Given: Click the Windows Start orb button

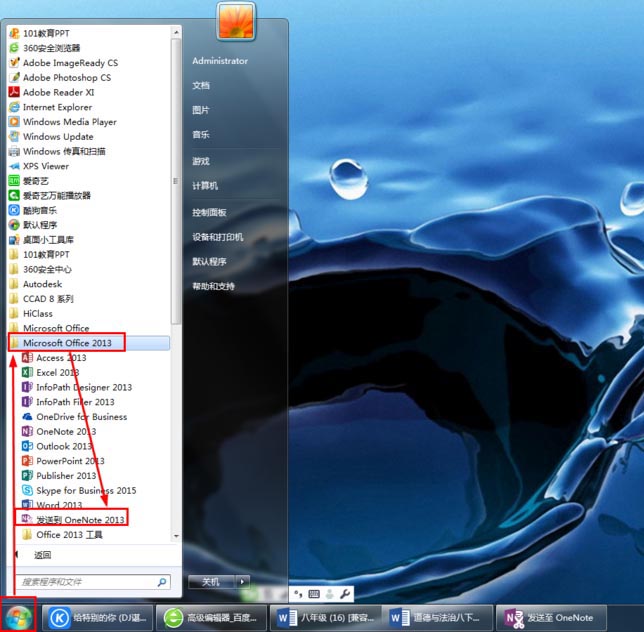Looking at the screenshot, I should click(x=18, y=617).
